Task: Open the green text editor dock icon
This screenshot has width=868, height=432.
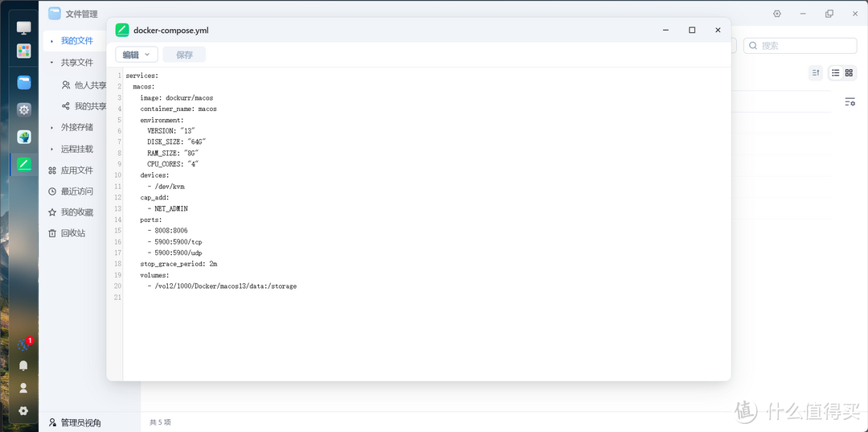Action: pos(24,164)
